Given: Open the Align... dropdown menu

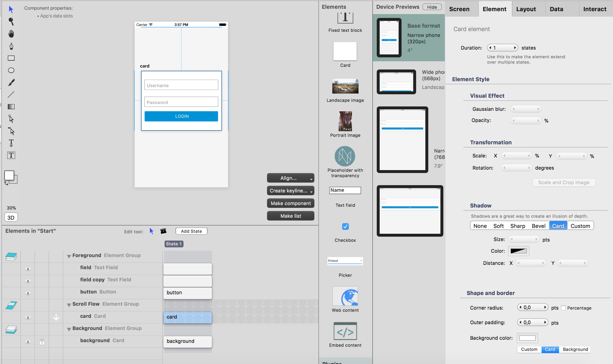Looking at the screenshot, I should pos(290,178).
